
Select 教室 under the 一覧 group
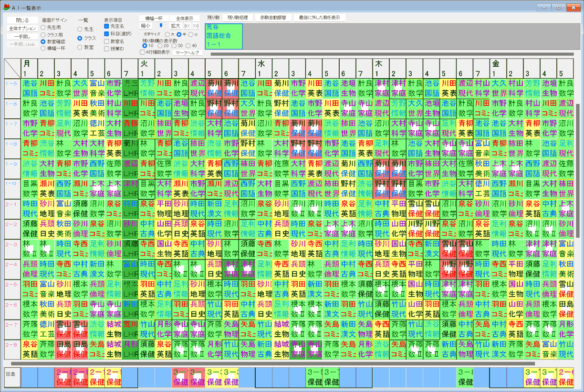point(86,47)
